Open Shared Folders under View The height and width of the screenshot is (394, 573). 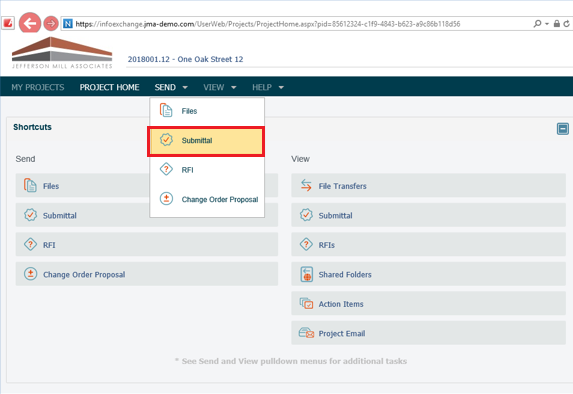[x=428, y=274]
